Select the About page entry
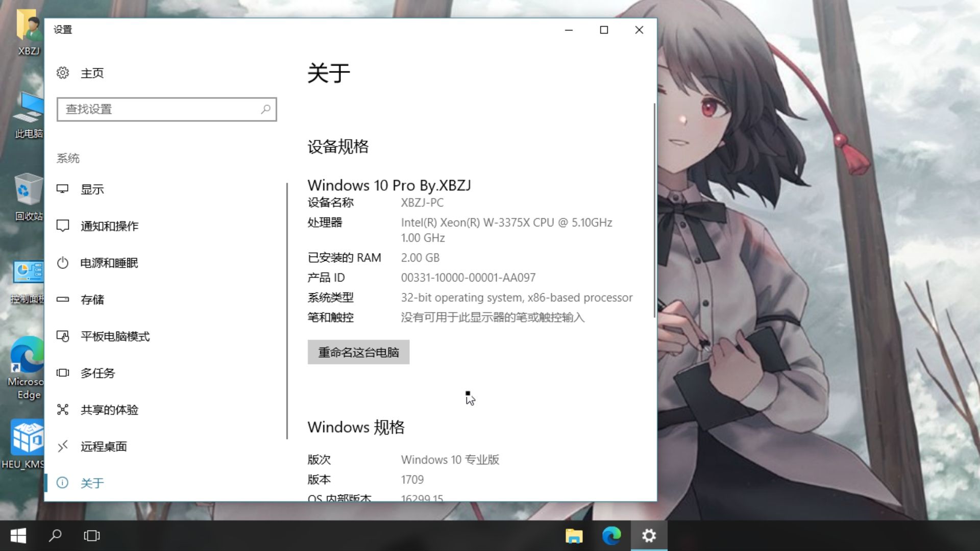Screen dimensions: 980x551 [x=92, y=483]
